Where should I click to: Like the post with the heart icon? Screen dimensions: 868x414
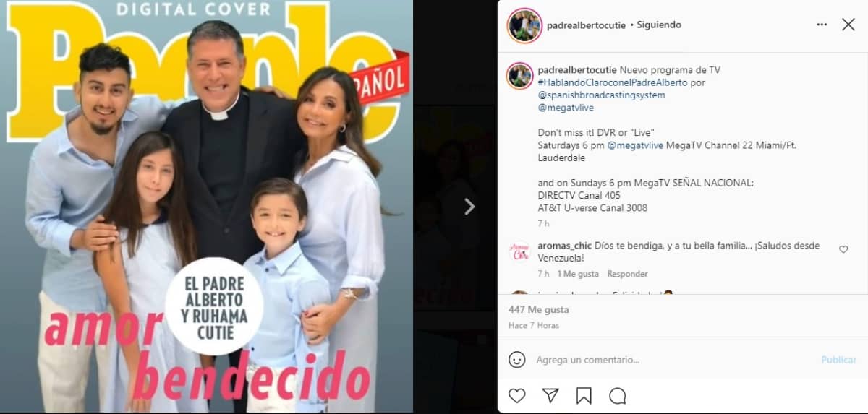(x=516, y=395)
